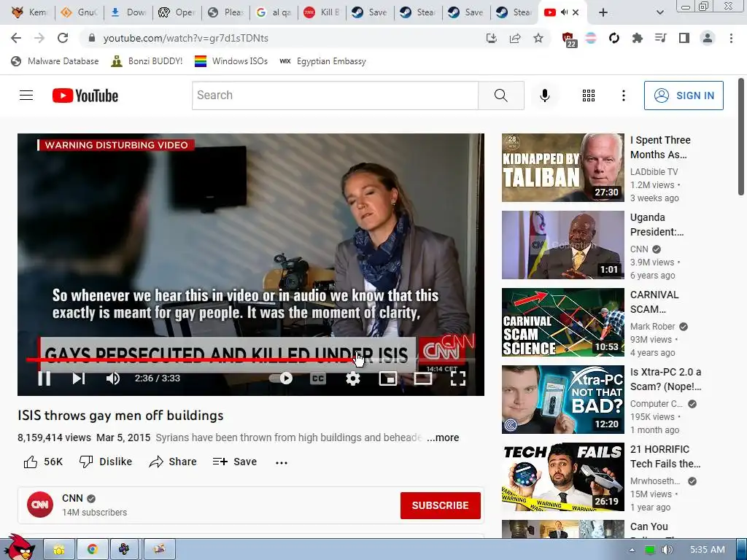Image resolution: width=747 pixels, height=560 pixels.
Task: Pause the video playback
Action: [44, 378]
